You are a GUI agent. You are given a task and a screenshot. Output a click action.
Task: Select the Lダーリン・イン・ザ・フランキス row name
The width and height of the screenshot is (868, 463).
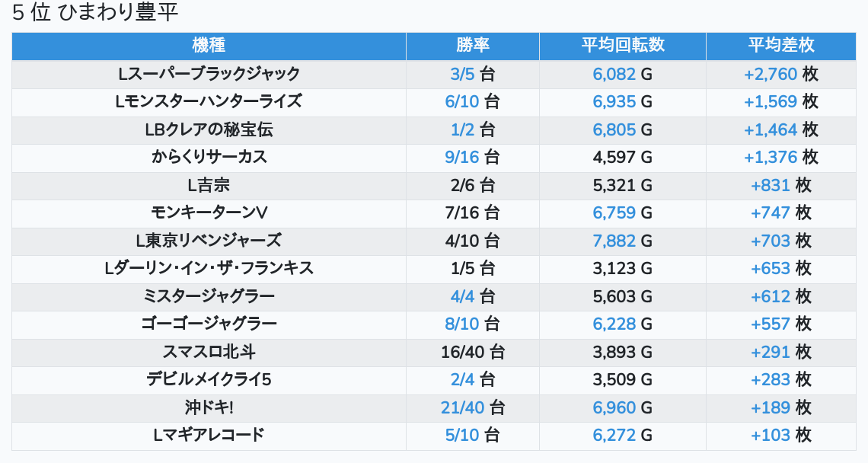(209, 269)
